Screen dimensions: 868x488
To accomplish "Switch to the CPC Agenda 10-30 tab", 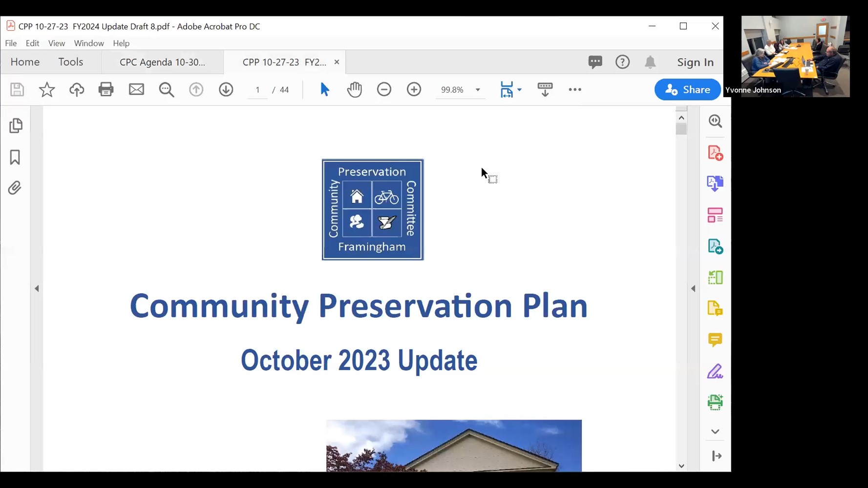I will [x=162, y=62].
